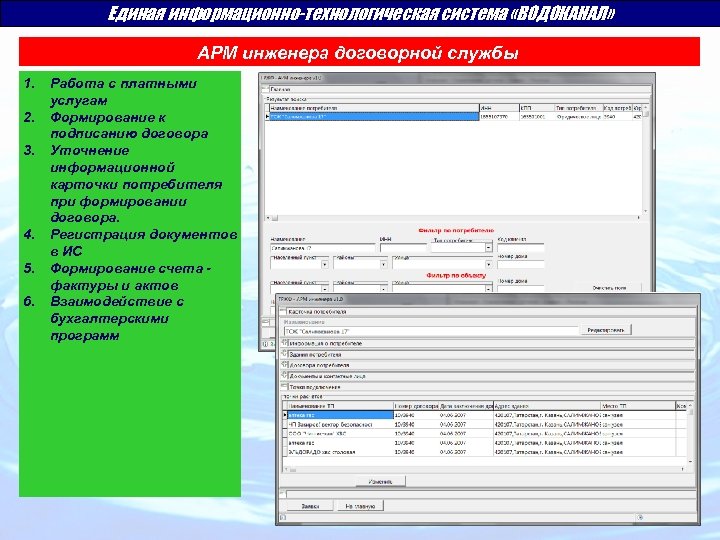Sort by Место ТП column header
This screenshot has width=720, height=540.
pyautogui.click(x=638, y=406)
